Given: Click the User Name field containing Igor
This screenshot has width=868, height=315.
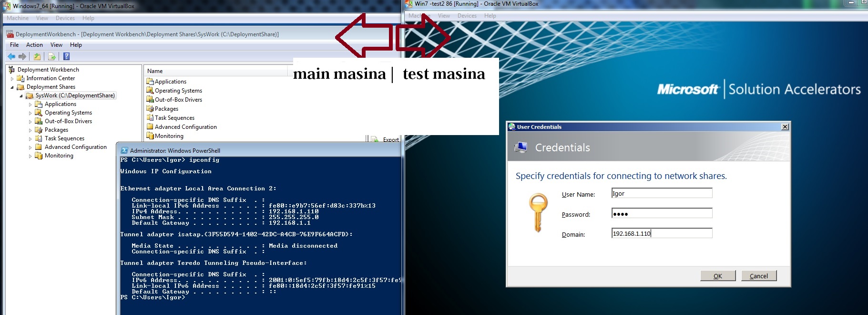Looking at the screenshot, I should 662,193.
